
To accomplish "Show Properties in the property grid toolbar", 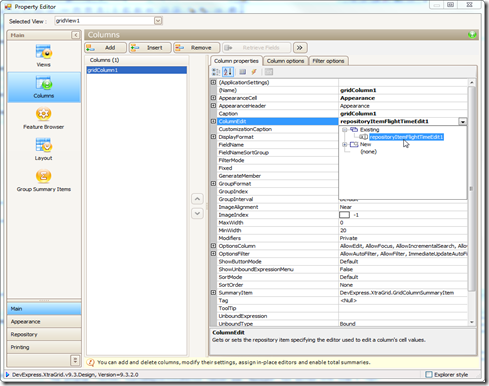I will (243, 72).
